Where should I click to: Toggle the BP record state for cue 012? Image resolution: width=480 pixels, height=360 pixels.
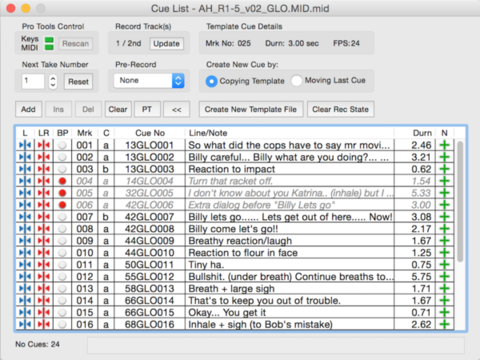[x=62, y=277]
